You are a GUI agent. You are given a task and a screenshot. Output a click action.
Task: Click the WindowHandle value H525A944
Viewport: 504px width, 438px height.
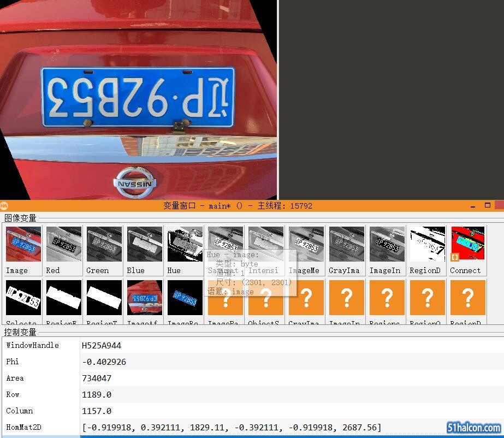pos(102,346)
